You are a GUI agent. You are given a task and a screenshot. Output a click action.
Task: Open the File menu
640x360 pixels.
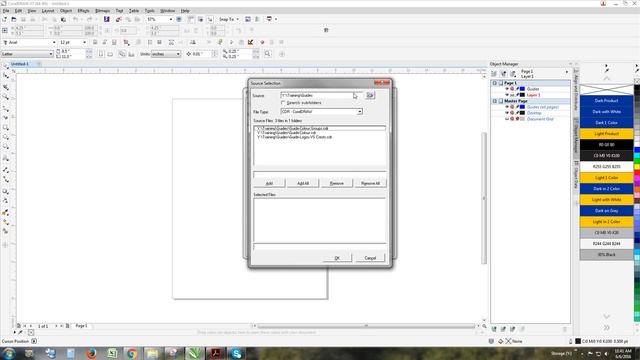click(6, 11)
